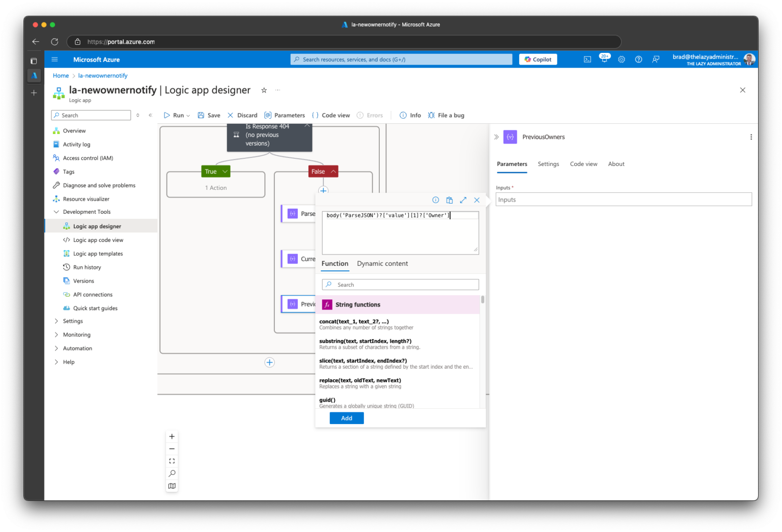Toggle the designer minimap
Image resolution: width=782 pixels, height=532 pixels.
click(x=172, y=486)
